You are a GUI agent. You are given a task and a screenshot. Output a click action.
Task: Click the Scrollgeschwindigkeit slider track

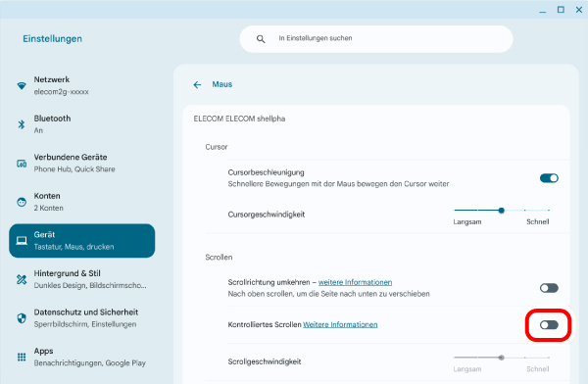click(x=502, y=358)
